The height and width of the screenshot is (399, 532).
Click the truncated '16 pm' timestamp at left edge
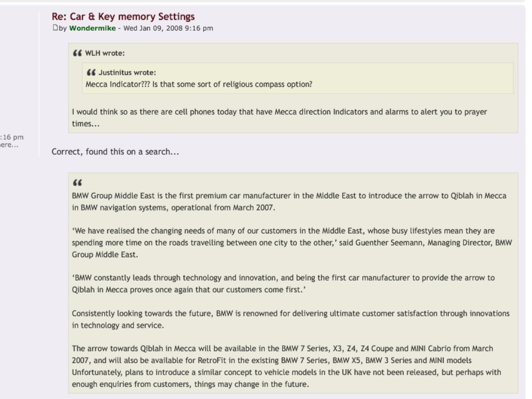[x=11, y=137]
